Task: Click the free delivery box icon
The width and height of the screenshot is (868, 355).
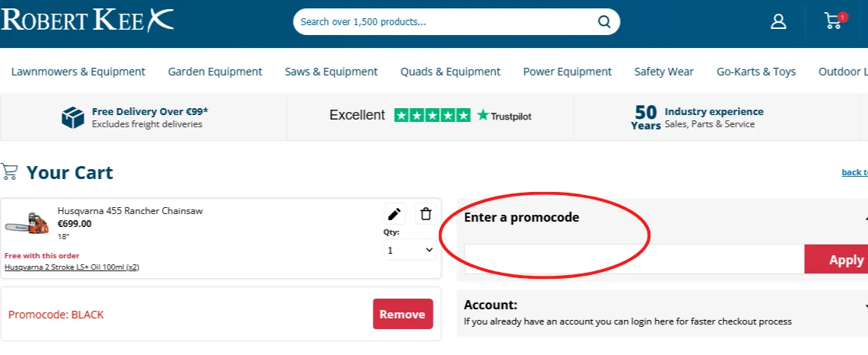Action: pyautogui.click(x=73, y=117)
